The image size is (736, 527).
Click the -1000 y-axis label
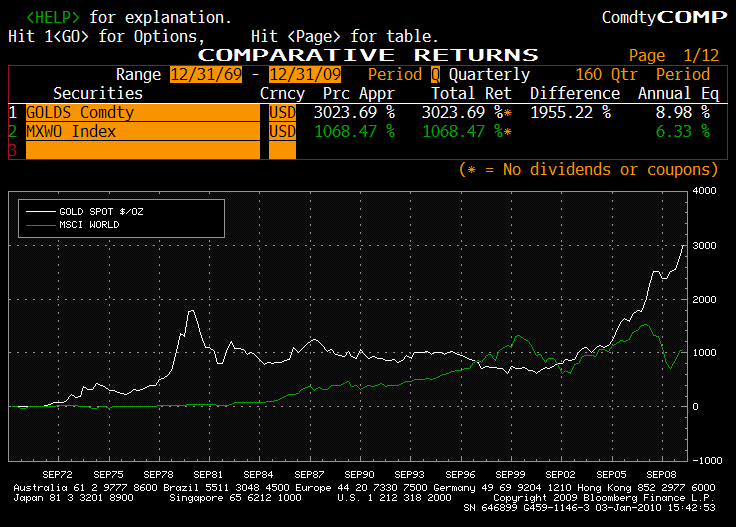click(707, 460)
